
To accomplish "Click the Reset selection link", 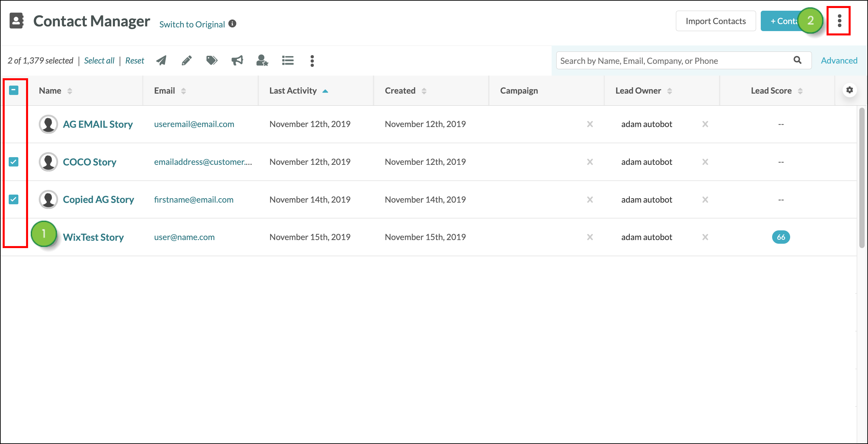I will click(x=134, y=61).
